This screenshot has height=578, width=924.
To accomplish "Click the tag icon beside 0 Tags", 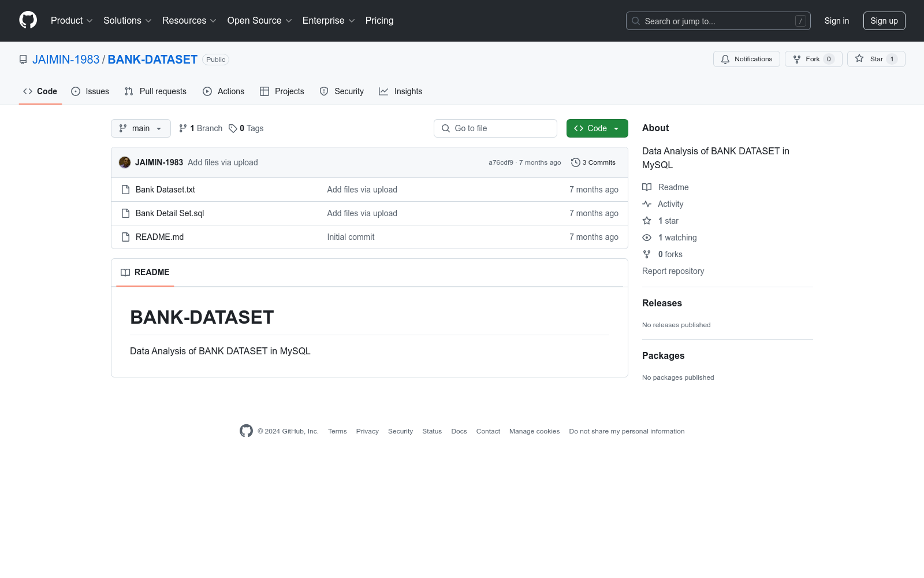I will tap(233, 128).
